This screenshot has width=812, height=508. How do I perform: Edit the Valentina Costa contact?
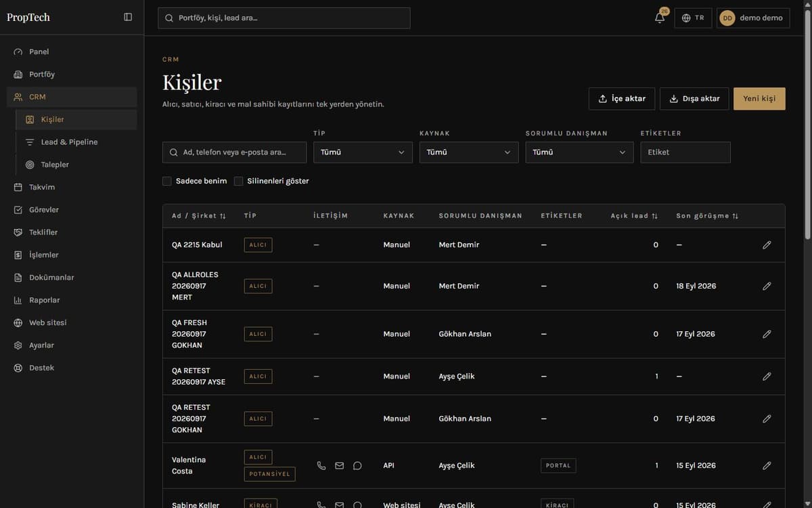767,465
